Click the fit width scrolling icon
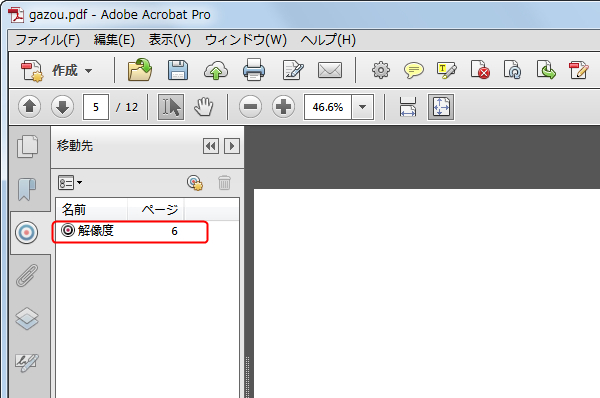 click(x=408, y=107)
